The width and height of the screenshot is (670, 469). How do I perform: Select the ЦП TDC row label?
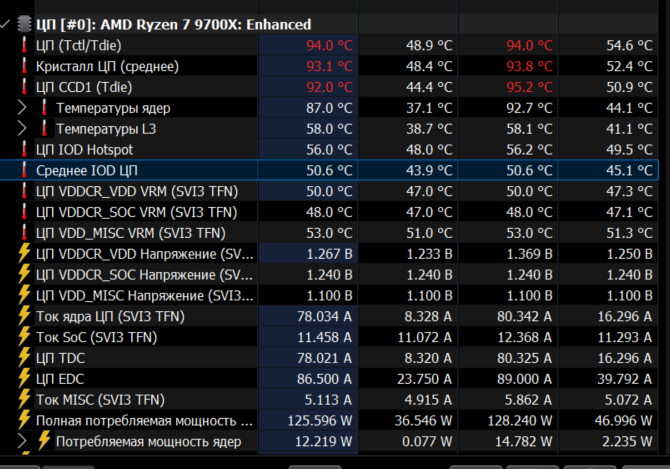pos(60,358)
